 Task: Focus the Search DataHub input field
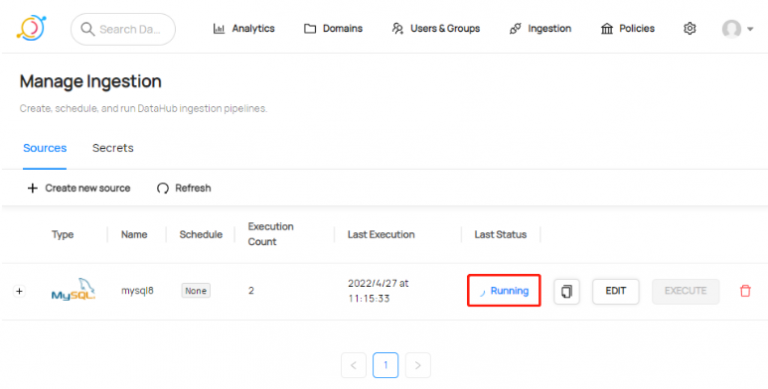coord(123,29)
